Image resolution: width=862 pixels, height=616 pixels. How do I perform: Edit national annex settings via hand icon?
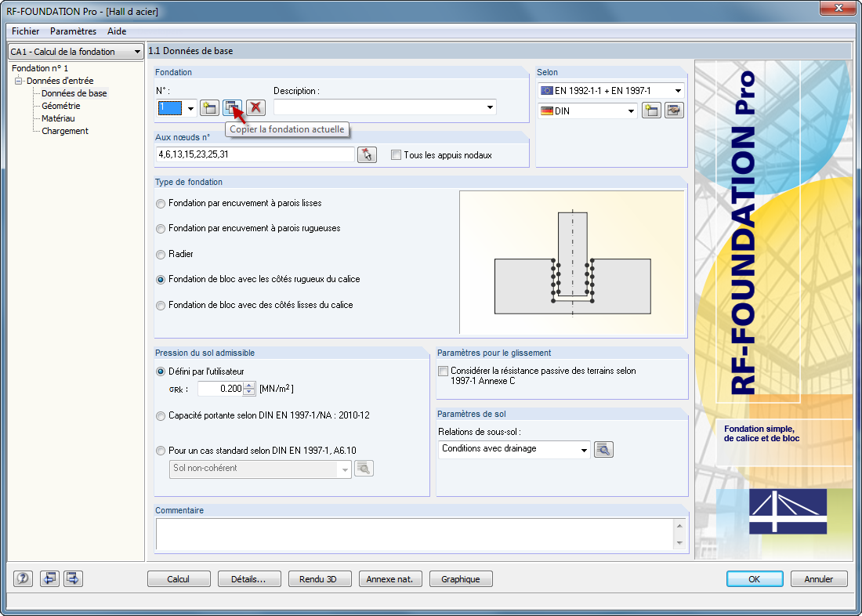click(675, 111)
